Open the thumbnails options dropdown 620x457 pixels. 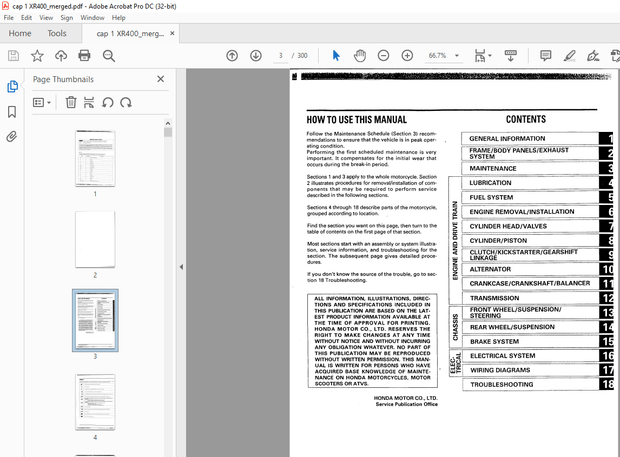click(42, 103)
